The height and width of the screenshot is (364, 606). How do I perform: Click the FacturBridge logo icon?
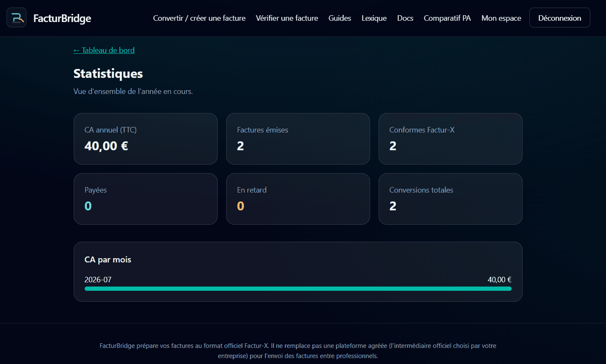pyautogui.click(x=17, y=18)
